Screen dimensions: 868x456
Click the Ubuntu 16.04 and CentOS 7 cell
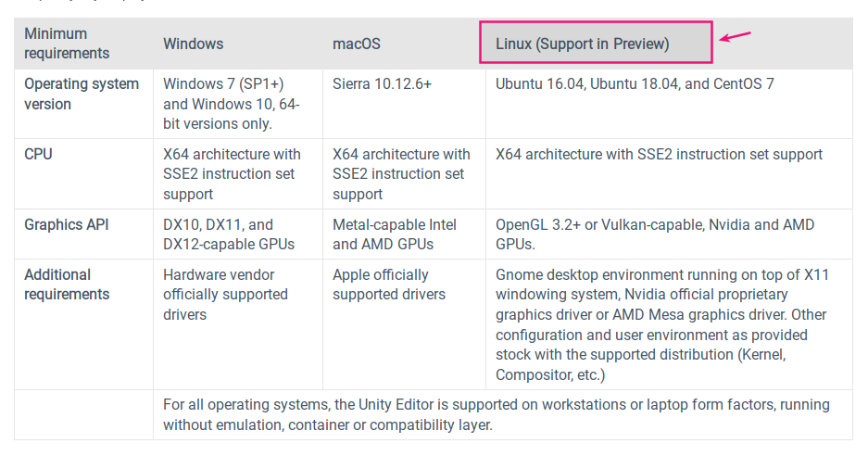(635, 83)
